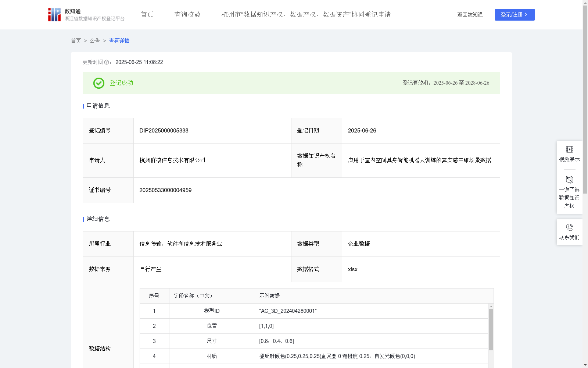The image size is (588, 368).
Task: Click the 企业数据 data type value
Action: click(359, 244)
